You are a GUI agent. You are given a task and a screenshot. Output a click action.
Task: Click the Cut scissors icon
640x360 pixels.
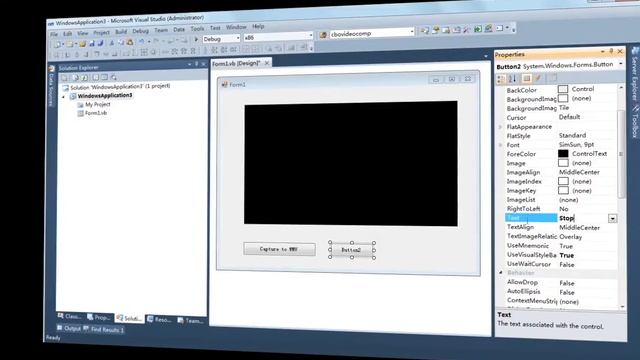click(111, 42)
